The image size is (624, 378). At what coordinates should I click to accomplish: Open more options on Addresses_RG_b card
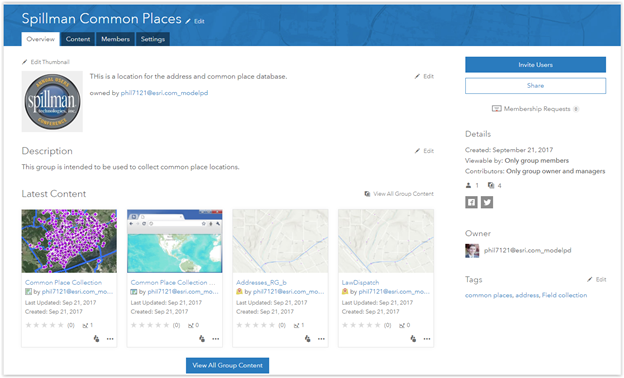[x=321, y=339]
